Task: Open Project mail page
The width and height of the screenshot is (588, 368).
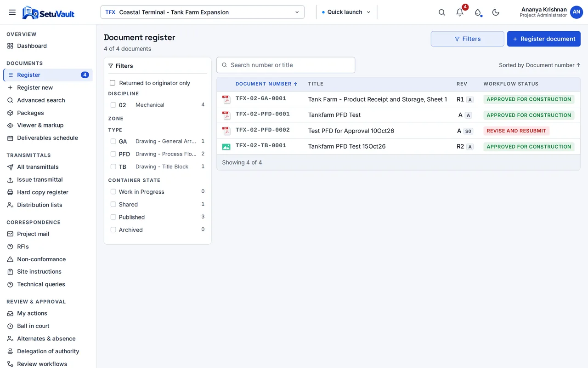Action: (48, 234)
